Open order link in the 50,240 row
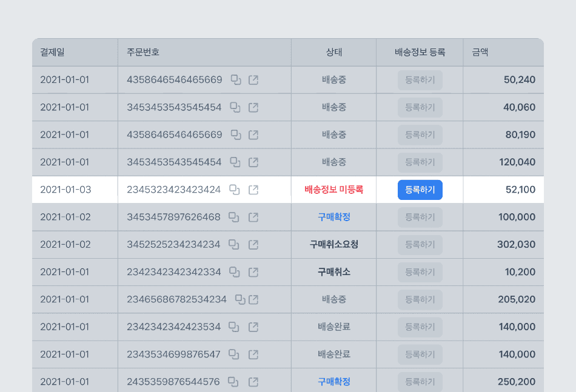This screenshot has width=576, height=392. tap(253, 79)
